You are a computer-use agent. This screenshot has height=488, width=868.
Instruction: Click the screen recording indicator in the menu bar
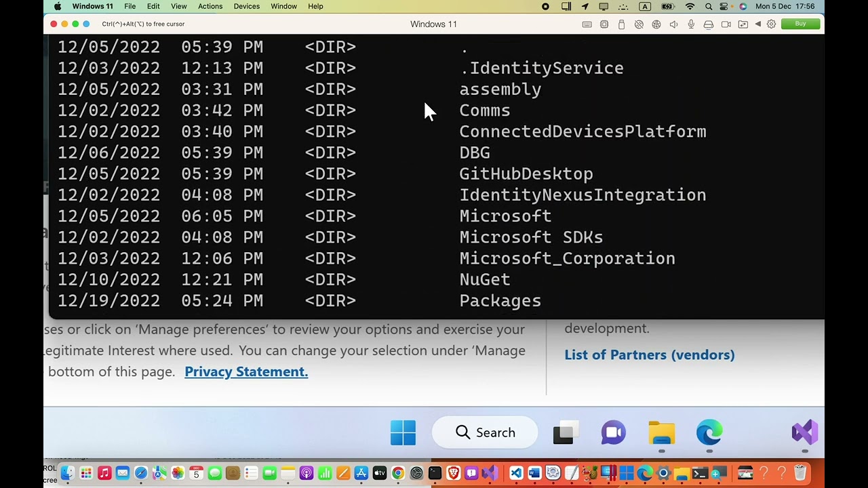545,6
